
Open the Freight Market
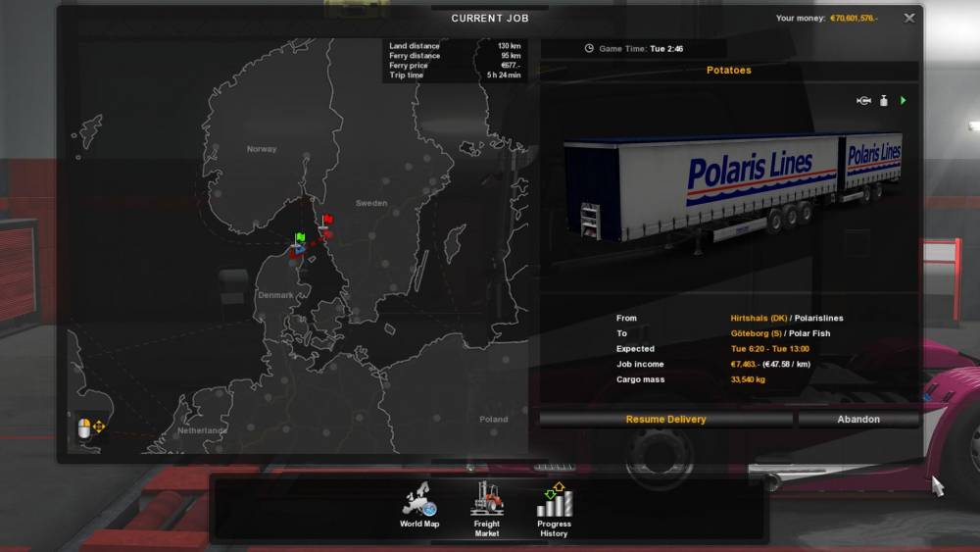point(487,505)
